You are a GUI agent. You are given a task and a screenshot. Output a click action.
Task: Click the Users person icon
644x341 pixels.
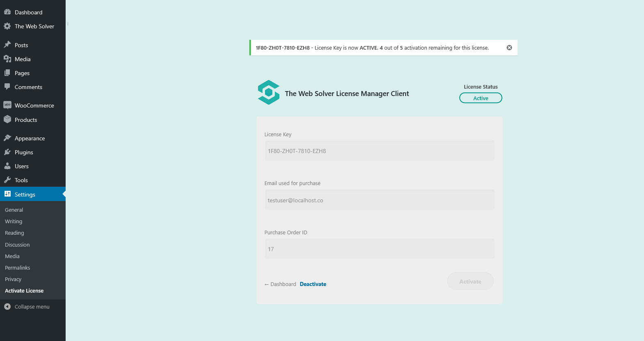7,166
